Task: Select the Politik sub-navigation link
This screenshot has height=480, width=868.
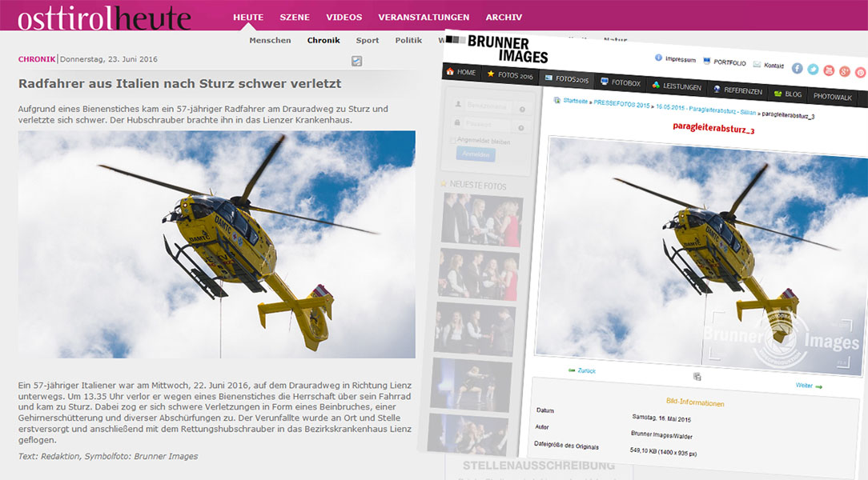Action: pyautogui.click(x=408, y=40)
